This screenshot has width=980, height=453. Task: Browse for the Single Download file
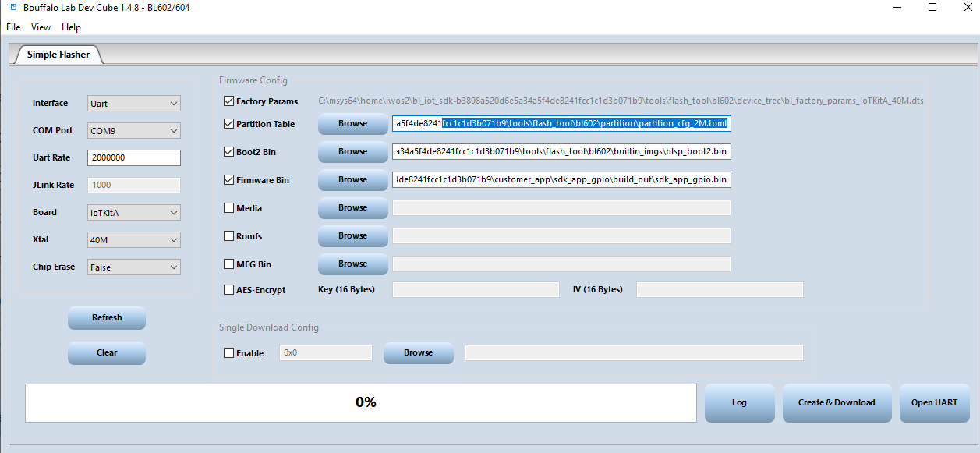coord(418,352)
